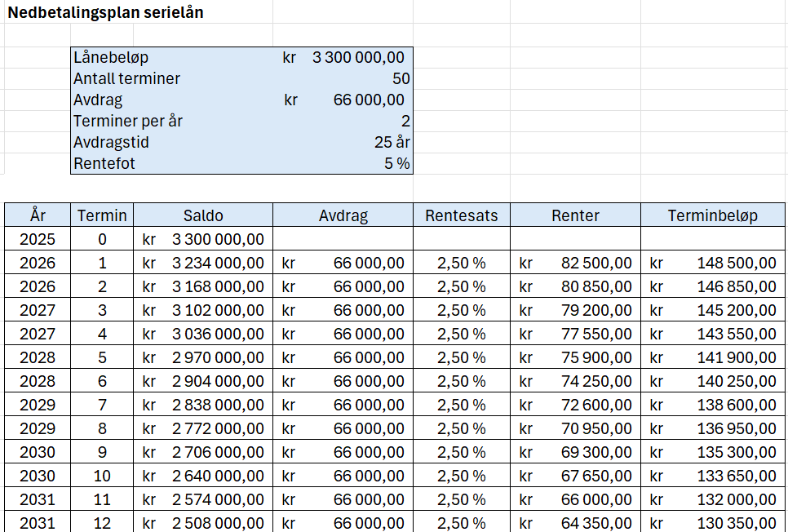This screenshot has height=532, width=788.
Task: Select the value 2 for Terminer per år
Action: [343, 121]
